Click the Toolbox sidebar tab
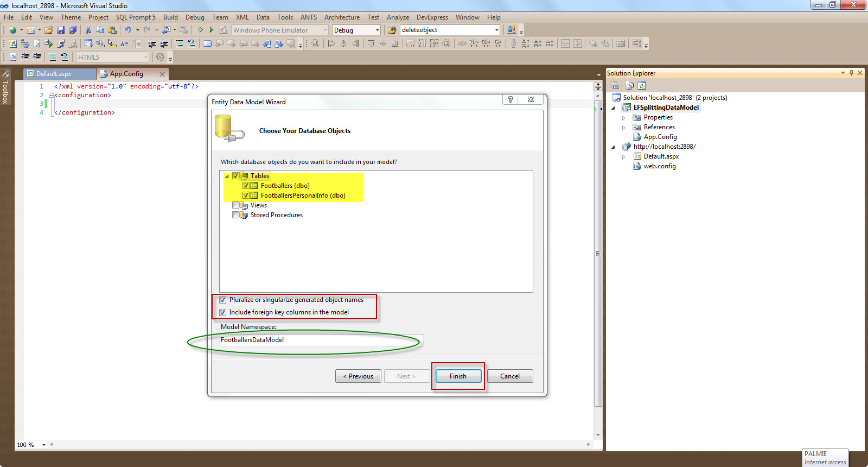 [x=5, y=87]
